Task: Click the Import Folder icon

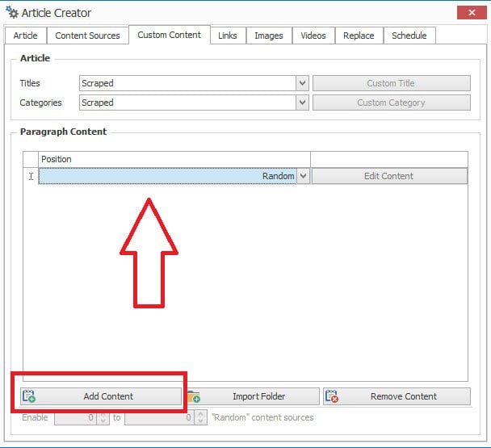Action: click(194, 396)
